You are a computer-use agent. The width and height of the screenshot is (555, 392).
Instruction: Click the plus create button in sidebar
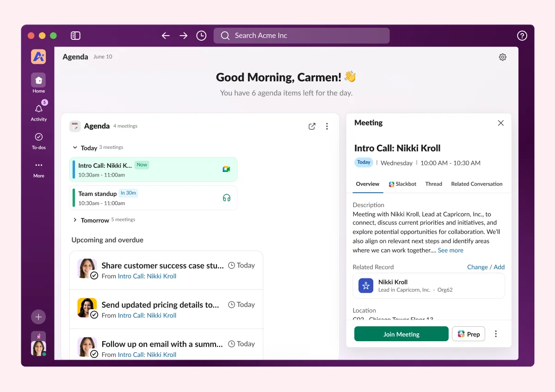(38, 317)
